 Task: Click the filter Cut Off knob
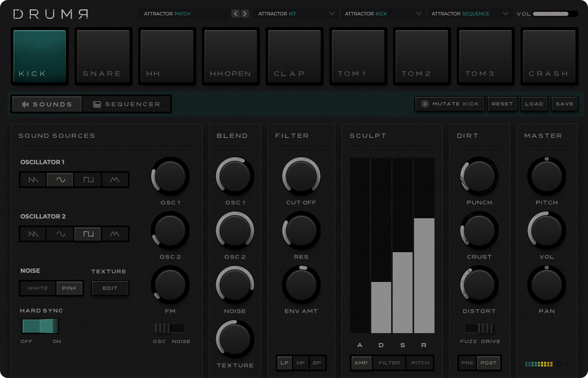pos(301,176)
